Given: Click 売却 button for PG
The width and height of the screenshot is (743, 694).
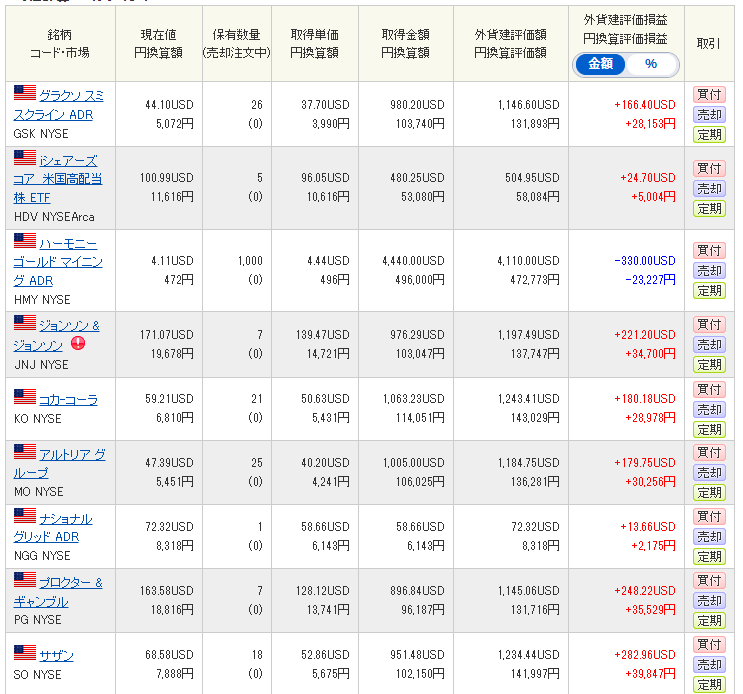Looking at the screenshot, I should (x=709, y=600).
